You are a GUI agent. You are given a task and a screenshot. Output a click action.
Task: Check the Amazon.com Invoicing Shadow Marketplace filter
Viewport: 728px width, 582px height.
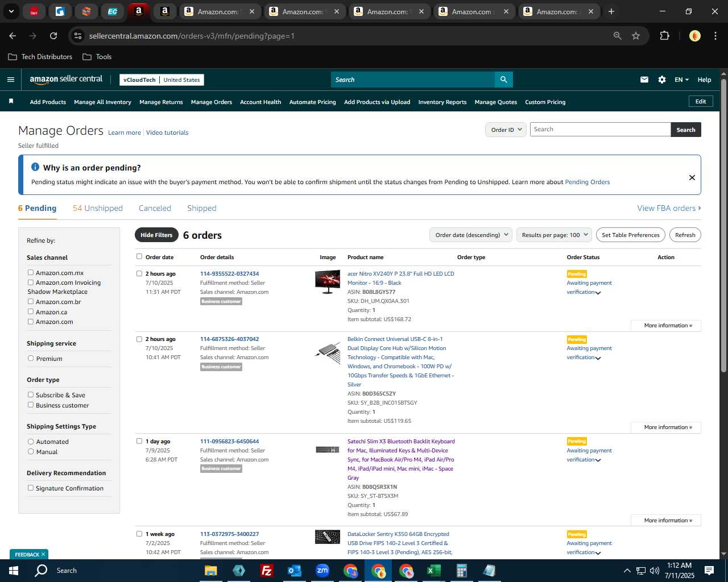click(x=31, y=282)
